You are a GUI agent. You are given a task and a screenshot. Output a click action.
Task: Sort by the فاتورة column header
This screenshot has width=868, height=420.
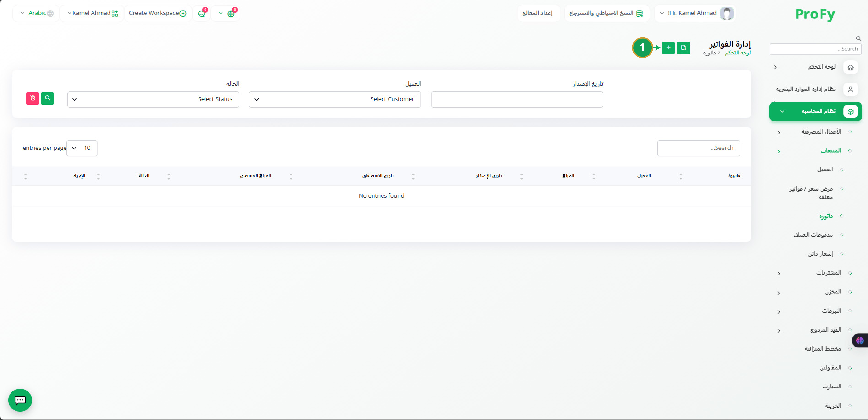(734, 176)
